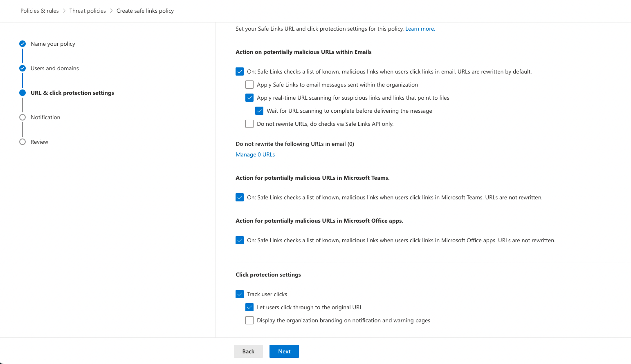Click empty circle icon for Review step
Image resolution: width=631 pixels, height=364 pixels.
pos(22,142)
